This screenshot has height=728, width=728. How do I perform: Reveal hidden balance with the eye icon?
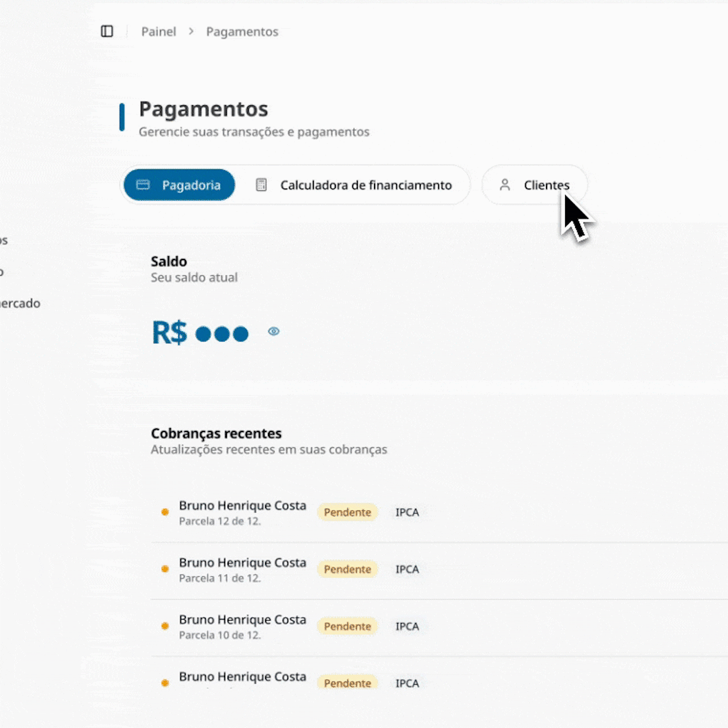coord(274,331)
